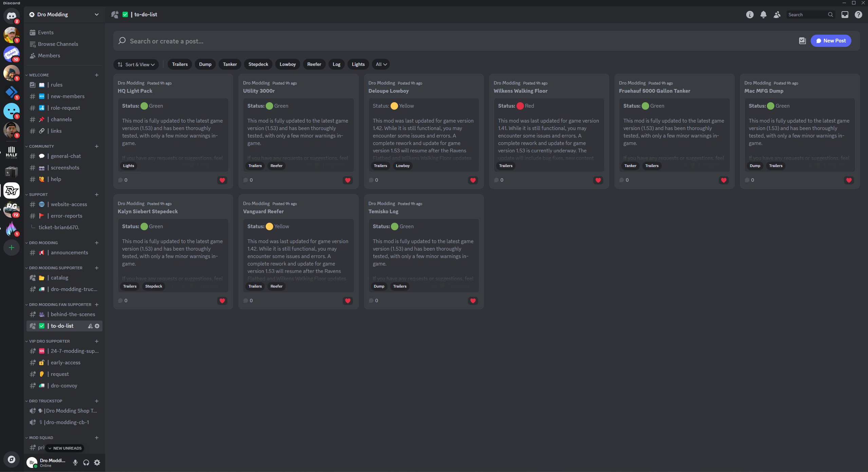The height and width of the screenshot is (472, 868).
Task: Add channel to SUPPORT category
Action: pyautogui.click(x=97, y=195)
